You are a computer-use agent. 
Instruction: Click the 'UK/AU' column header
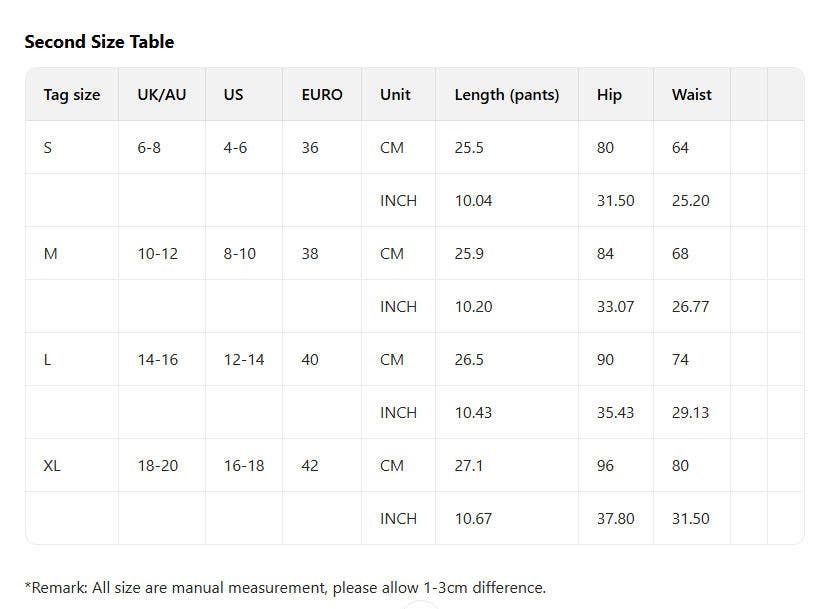162,95
